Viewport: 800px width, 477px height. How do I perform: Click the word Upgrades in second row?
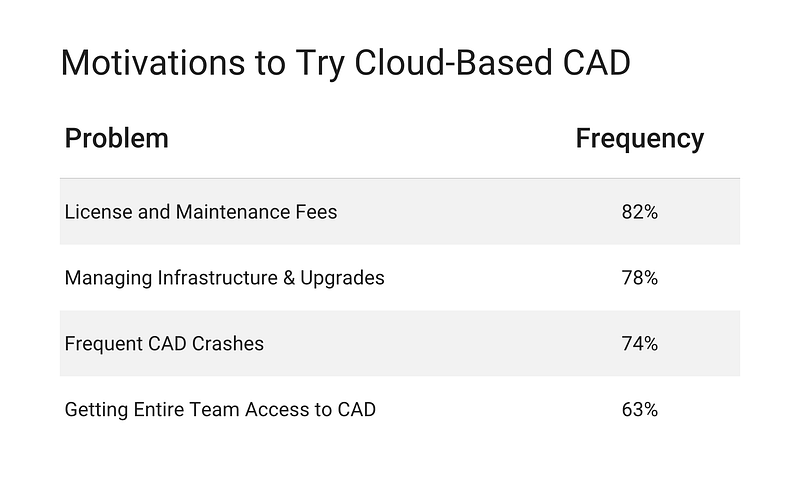coord(342,279)
